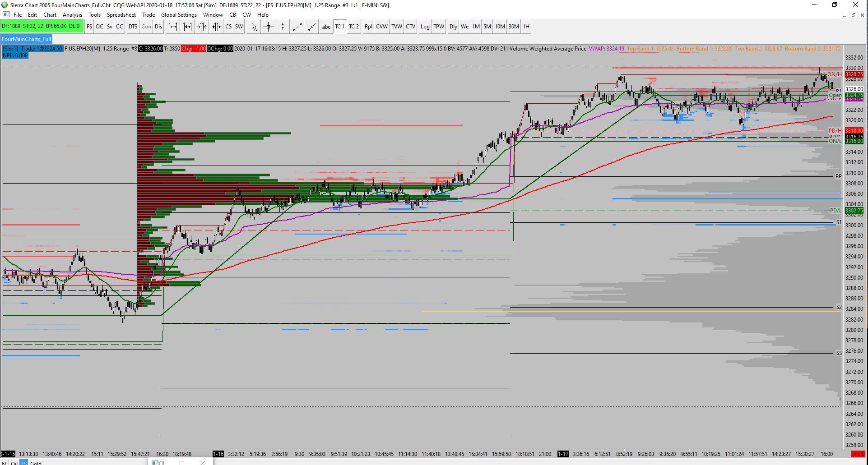Restore down the inner chart window
868x465 pixels.
(x=853, y=15)
